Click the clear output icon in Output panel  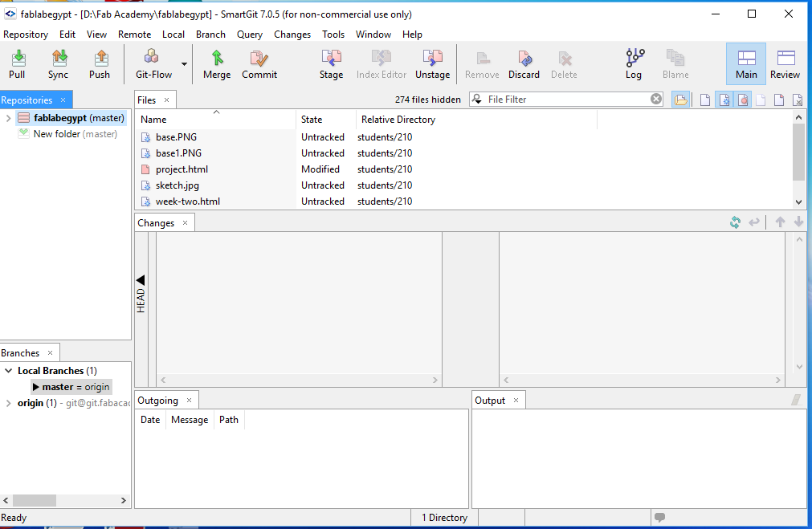(x=797, y=400)
